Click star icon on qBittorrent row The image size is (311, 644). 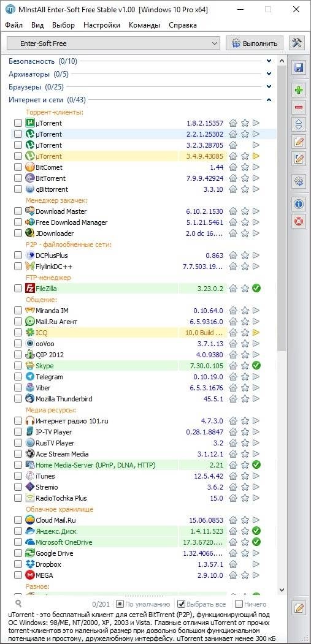[245, 189]
